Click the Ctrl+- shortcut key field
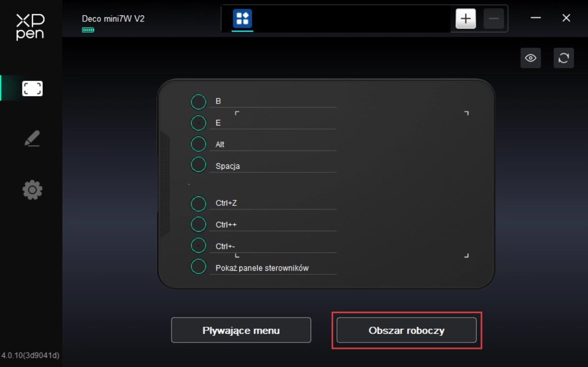Screen dimensions: 588x367 point(272,246)
